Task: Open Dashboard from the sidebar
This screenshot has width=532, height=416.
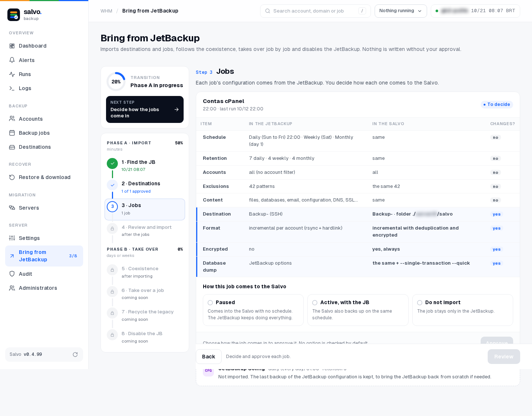Action: [x=44, y=46]
